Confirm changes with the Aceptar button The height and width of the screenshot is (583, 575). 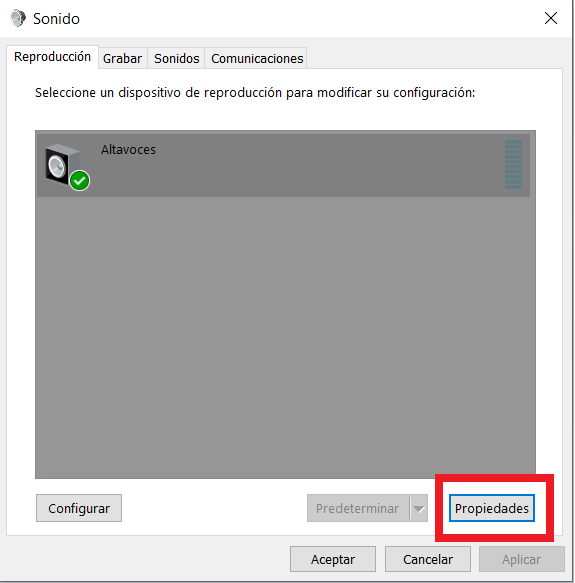click(333, 559)
